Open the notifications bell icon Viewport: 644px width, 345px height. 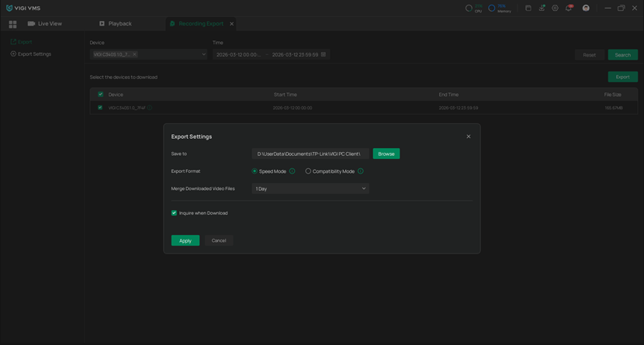click(x=569, y=8)
